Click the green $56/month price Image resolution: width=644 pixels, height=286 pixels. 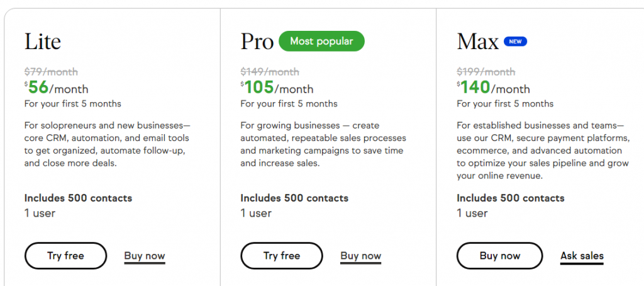[x=57, y=88]
